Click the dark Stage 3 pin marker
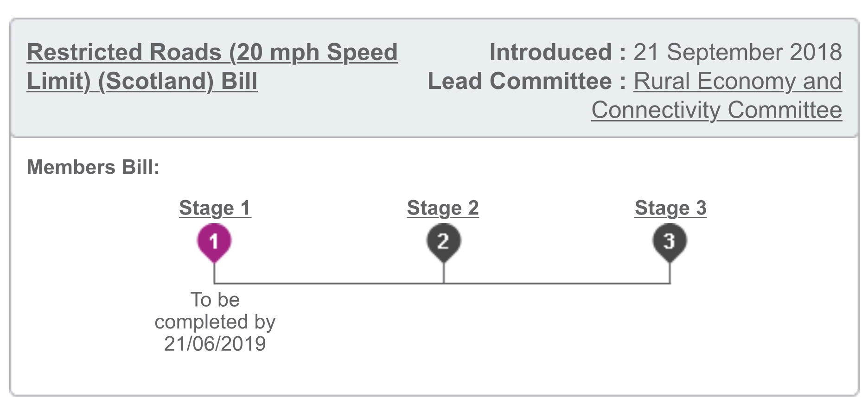The height and width of the screenshot is (410, 868). coord(670,241)
